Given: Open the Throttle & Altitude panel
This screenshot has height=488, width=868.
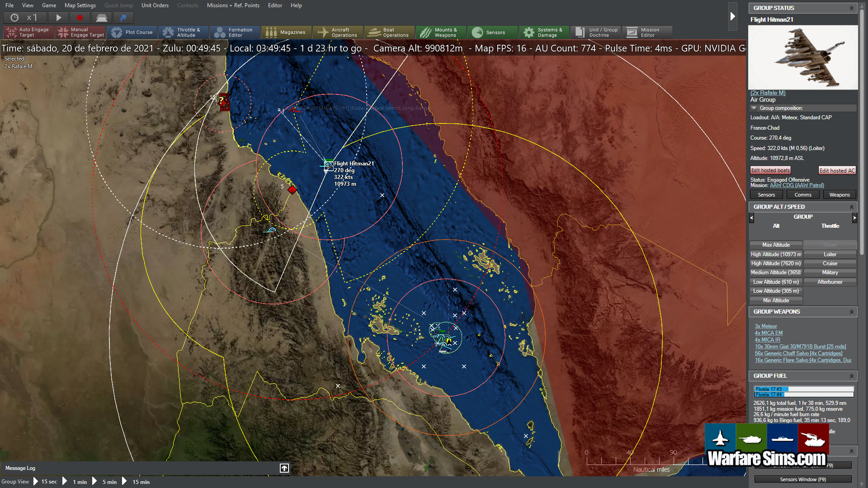Looking at the screenshot, I should (183, 32).
